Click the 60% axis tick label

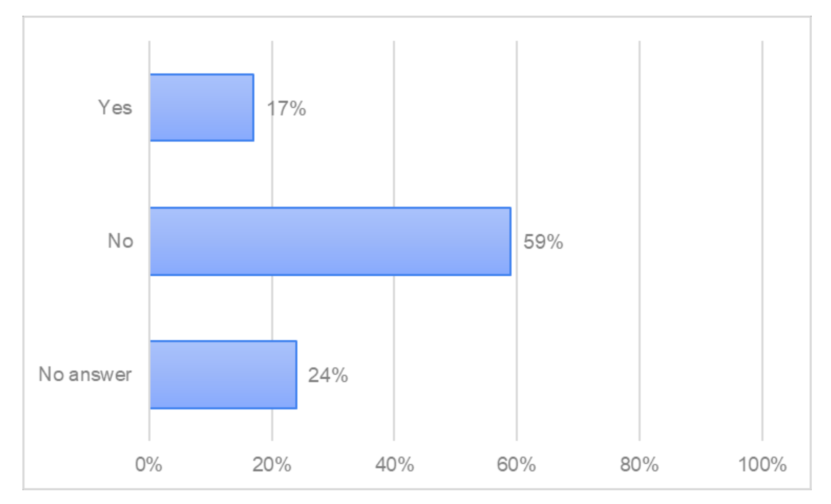[x=516, y=465]
